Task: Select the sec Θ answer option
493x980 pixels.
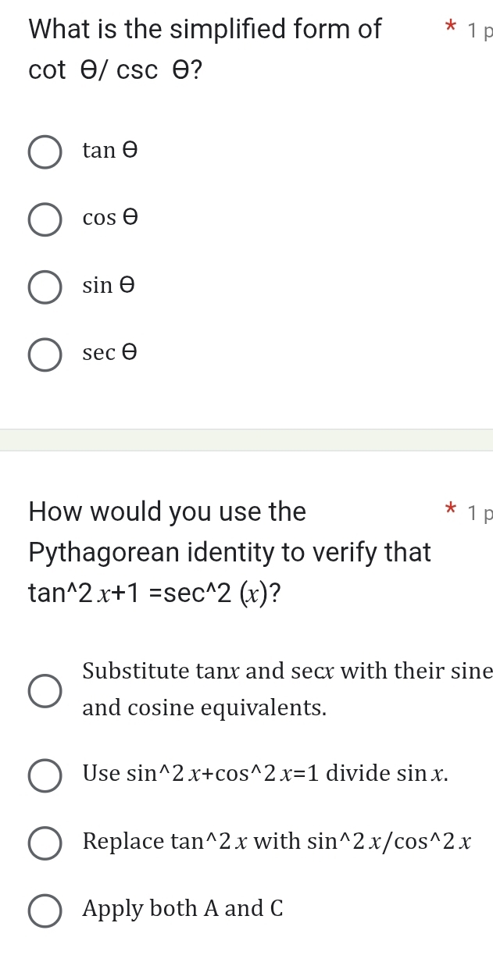Action: pos(45,355)
